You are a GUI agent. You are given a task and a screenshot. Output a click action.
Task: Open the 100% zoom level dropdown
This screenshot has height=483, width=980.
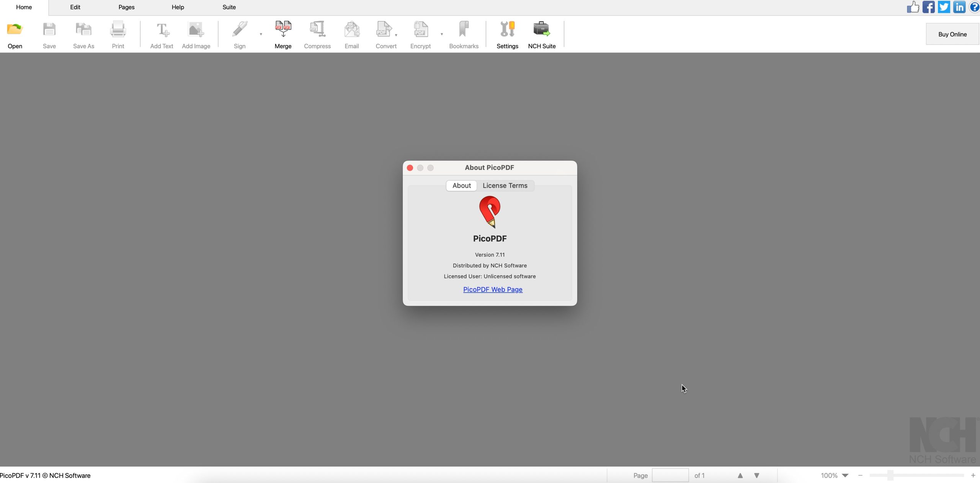point(845,475)
